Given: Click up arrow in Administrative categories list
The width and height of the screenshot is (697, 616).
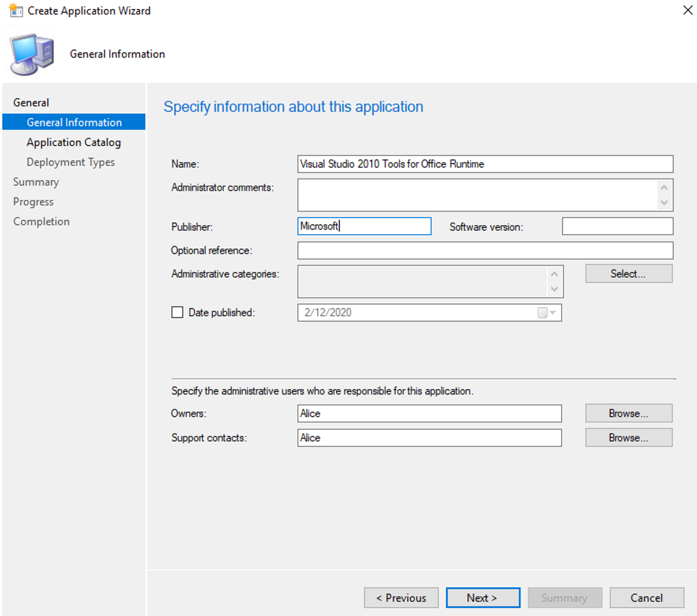Looking at the screenshot, I should [554, 274].
